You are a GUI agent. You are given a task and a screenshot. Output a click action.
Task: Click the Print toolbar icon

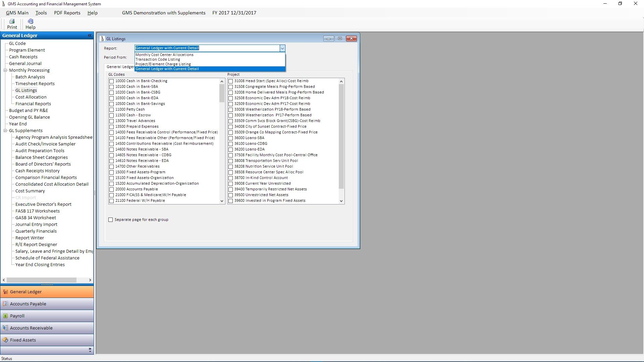[x=12, y=21]
